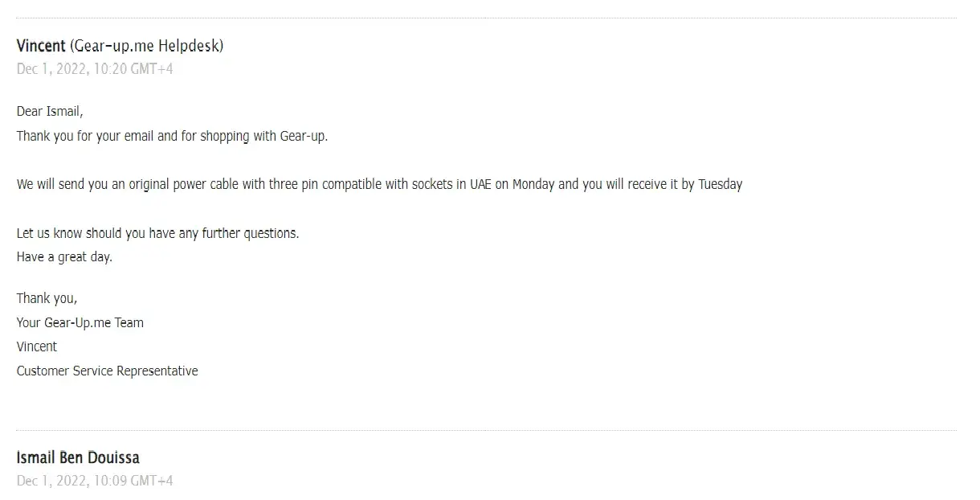Click 'Customer Service Representative' title text
Screen dimensions: 980x500
(107, 371)
